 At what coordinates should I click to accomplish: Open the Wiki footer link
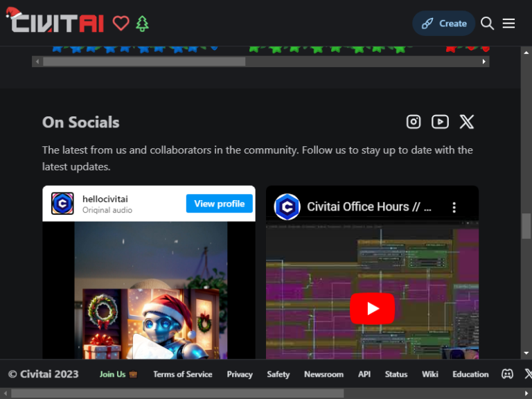click(x=430, y=374)
